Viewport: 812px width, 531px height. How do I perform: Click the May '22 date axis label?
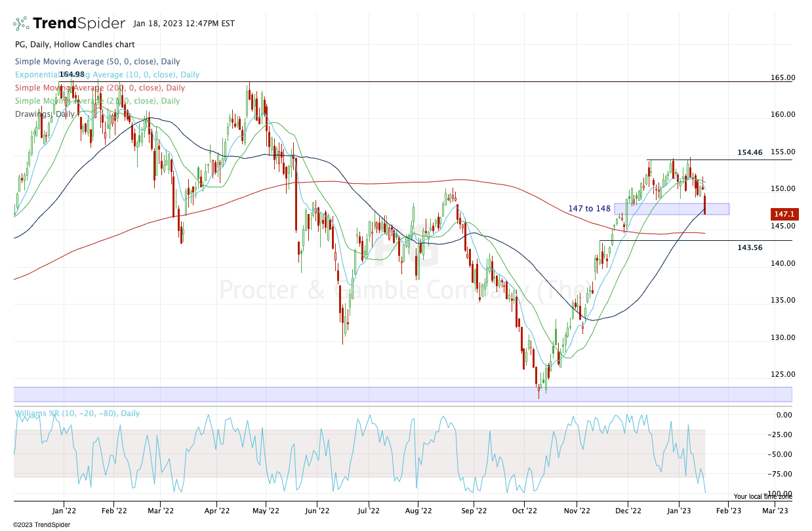point(264,509)
